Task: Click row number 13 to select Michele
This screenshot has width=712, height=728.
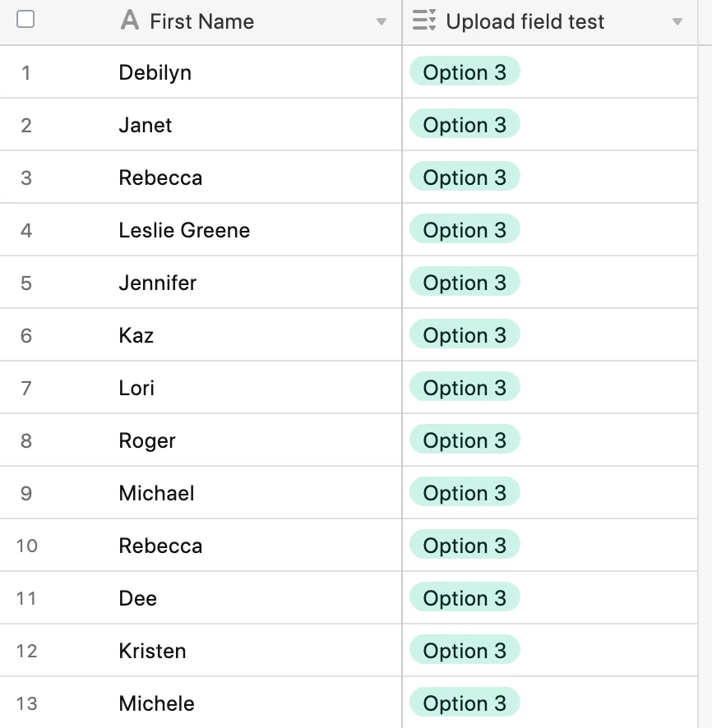Action: click(x=26, y=703)
